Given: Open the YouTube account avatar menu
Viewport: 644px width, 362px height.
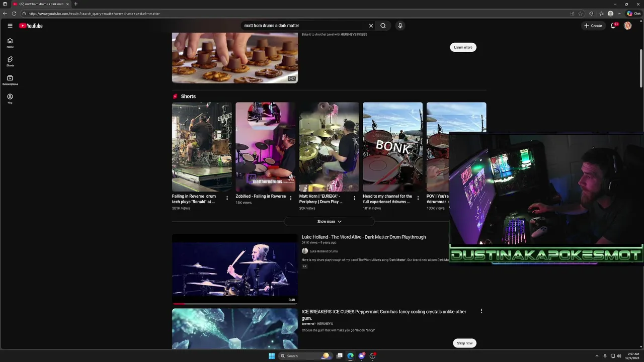Looking at the screenshot, I should point(627,26).
